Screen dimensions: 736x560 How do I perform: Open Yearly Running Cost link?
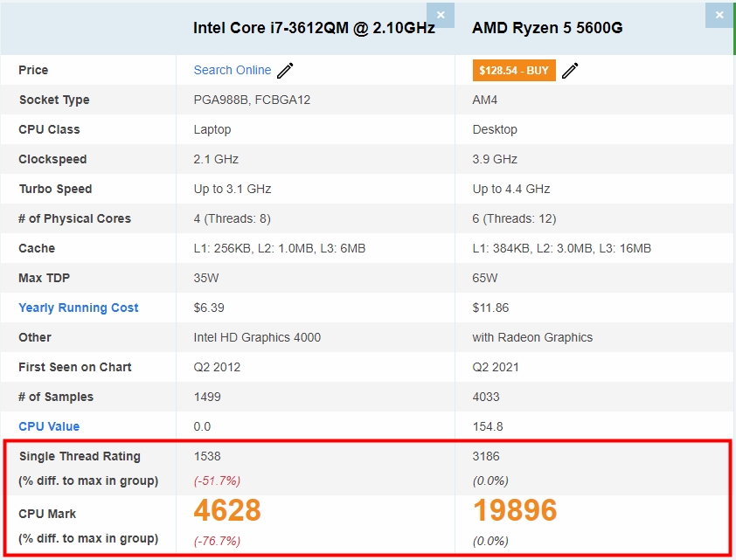pos(79,308)
